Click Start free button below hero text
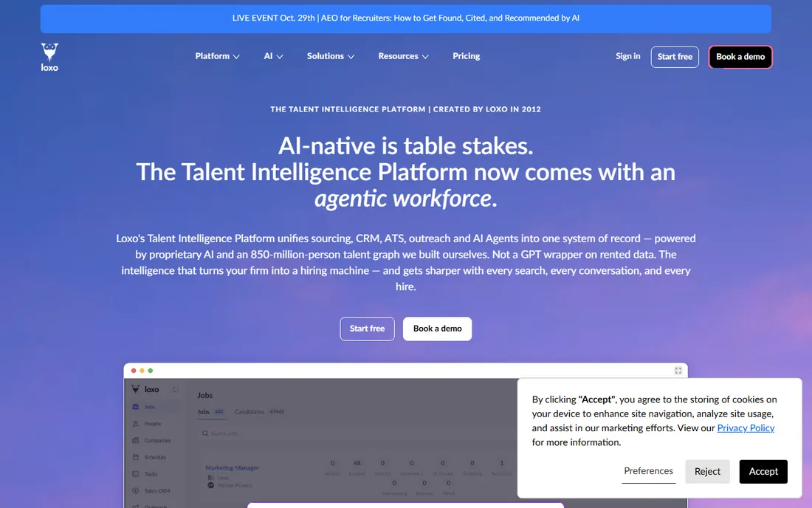Screen dimensions: 812x508 click(x=367, y=329)
